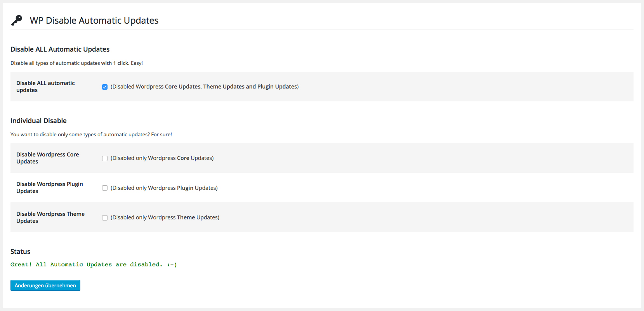Click the key icon beside the page title
This screenshot has width=644, height=311.
(x=17, y=20)
